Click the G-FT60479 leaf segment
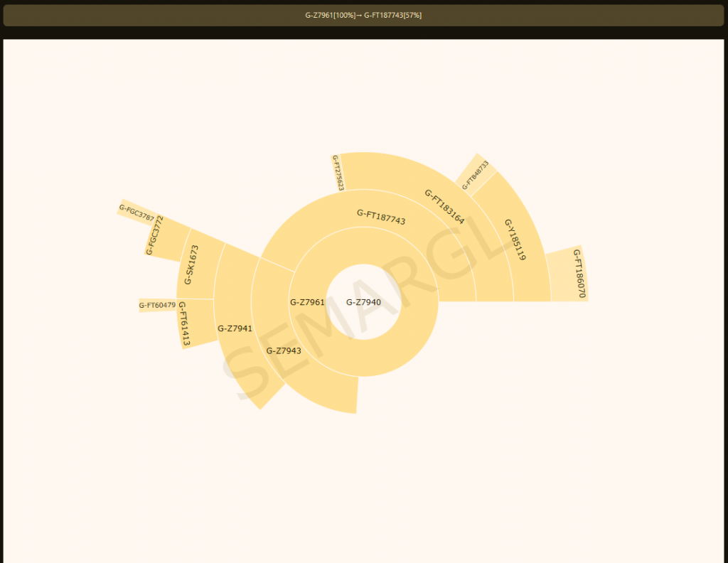The width and height of the screenshot is (728, 563). click(157, 306)
